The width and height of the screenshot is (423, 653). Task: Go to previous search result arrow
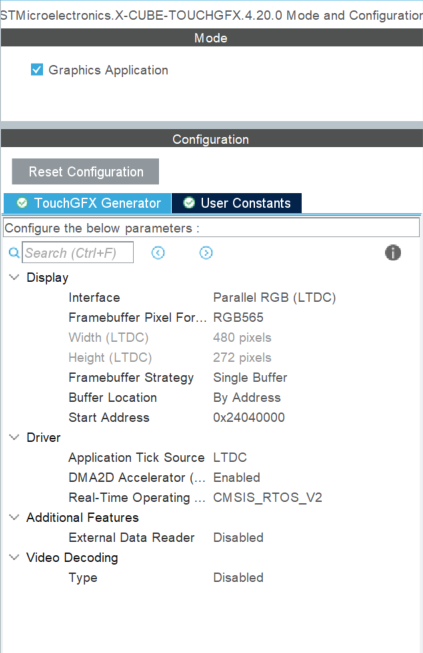pyautogui.click(x=158, y=252)
